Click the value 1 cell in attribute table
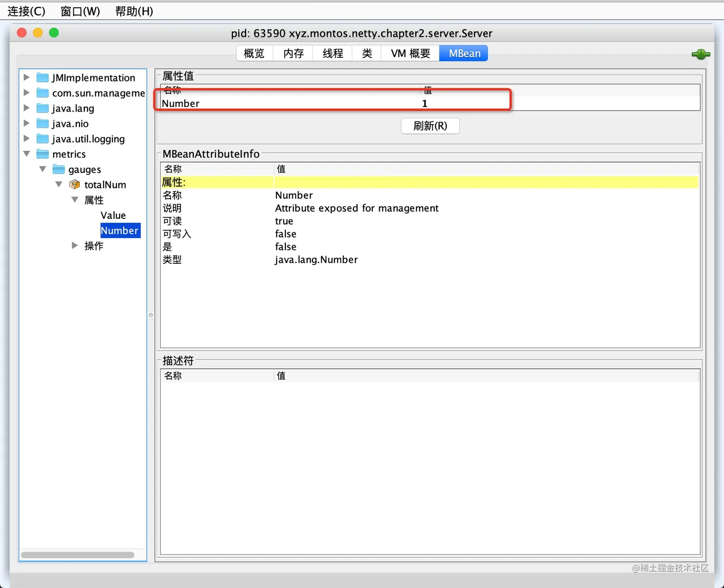724x588 pixels. coord(425,103)
